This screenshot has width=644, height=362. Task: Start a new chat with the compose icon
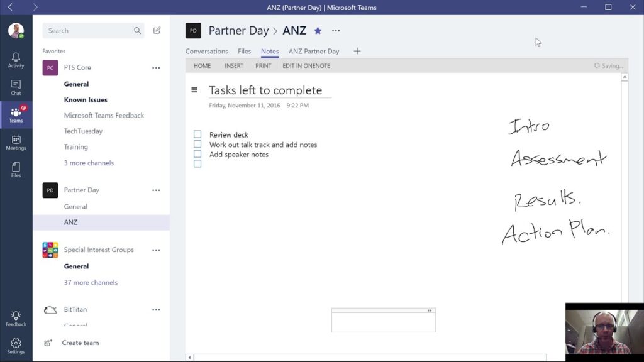(156, 30)
